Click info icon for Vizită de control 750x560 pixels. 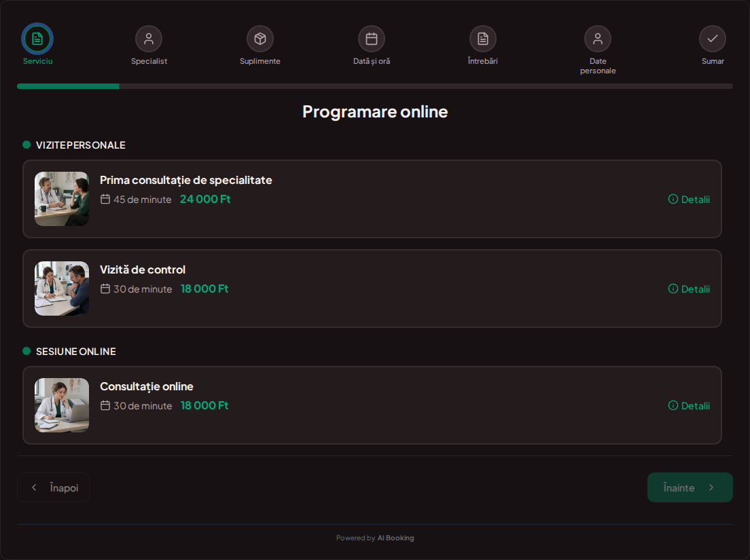(x=673, y=288)
